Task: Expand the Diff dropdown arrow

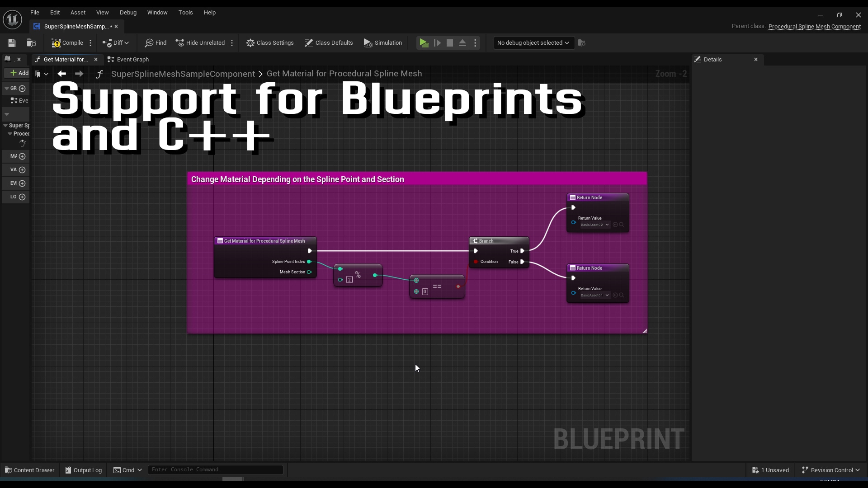Action: click(x=127, y=43)
